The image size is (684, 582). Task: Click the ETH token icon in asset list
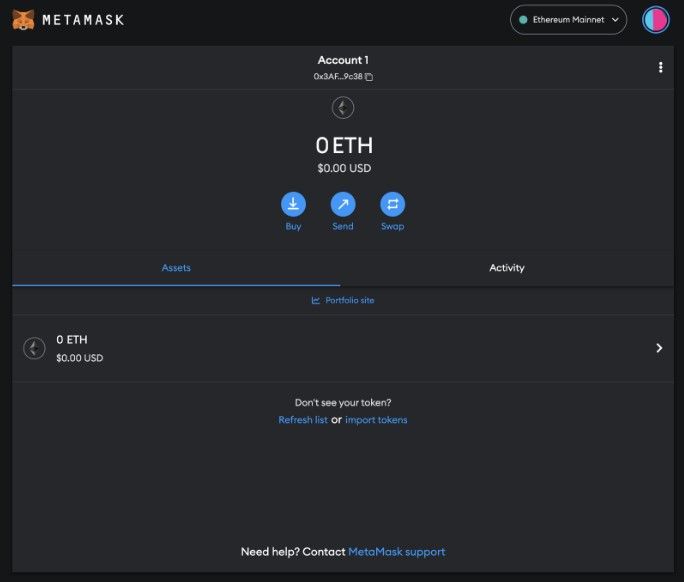tap(34, 348)
